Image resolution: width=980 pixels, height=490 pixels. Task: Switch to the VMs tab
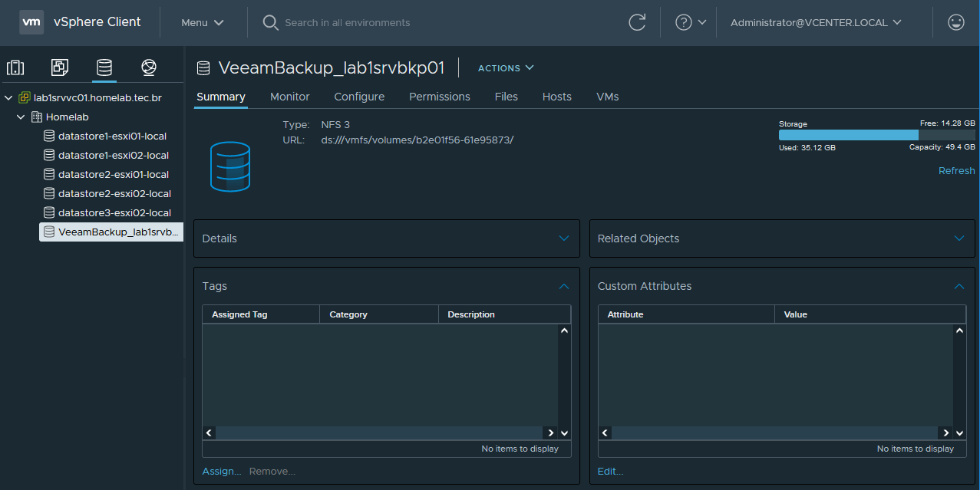click(x=608, y=97)
